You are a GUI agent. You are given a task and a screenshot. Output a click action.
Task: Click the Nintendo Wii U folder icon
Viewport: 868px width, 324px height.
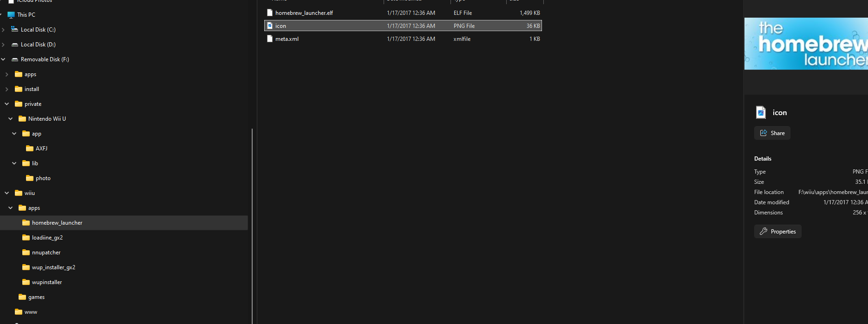[22, 118]
